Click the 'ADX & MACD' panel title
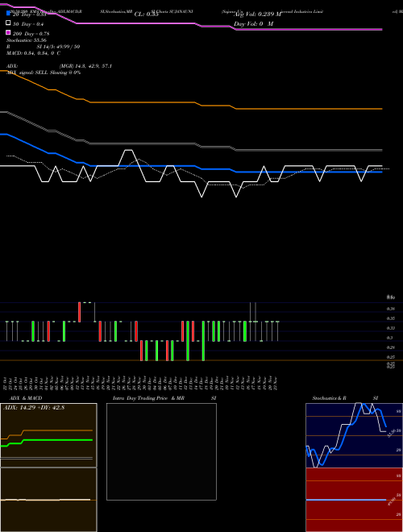 [26, 398]
